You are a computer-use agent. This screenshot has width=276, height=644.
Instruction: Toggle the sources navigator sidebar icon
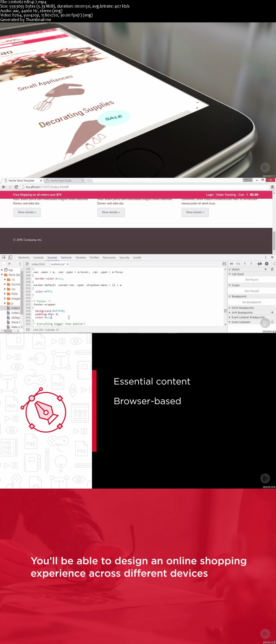(27, 264)
